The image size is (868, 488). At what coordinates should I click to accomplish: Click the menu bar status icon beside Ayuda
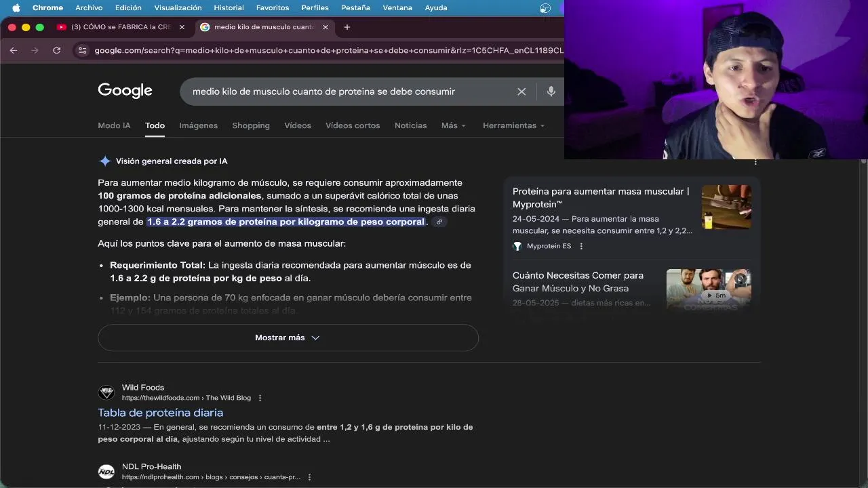point(545,8)
